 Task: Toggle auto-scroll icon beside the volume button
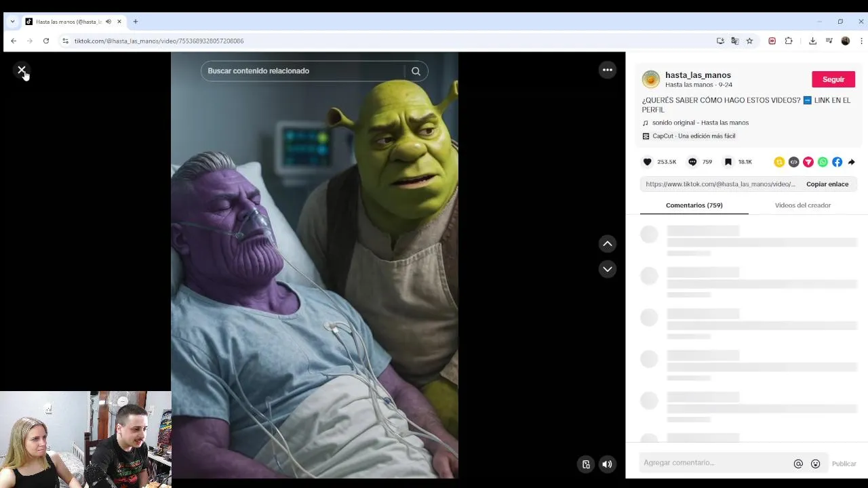pos(586,464)
